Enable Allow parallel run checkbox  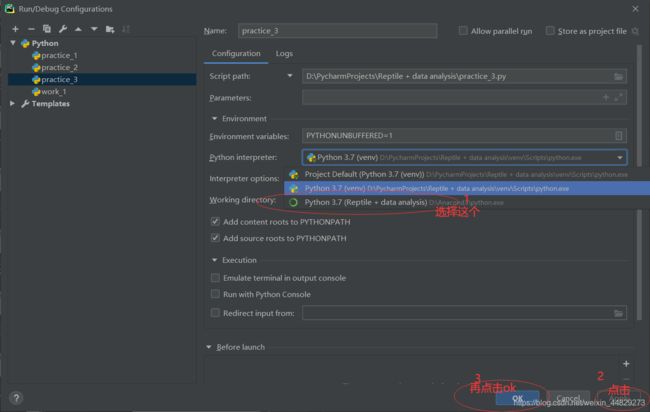(x=463, y=31)
